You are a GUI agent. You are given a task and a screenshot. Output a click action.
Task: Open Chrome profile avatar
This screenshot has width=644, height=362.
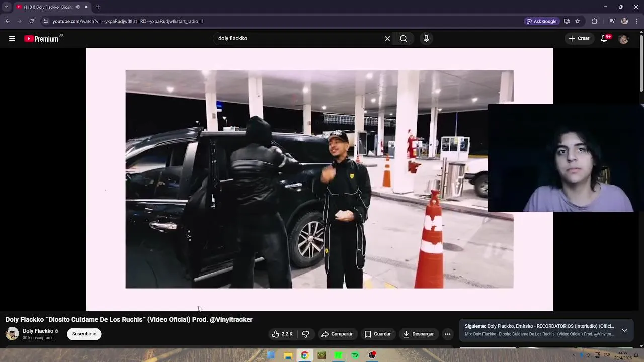[624, 21]
